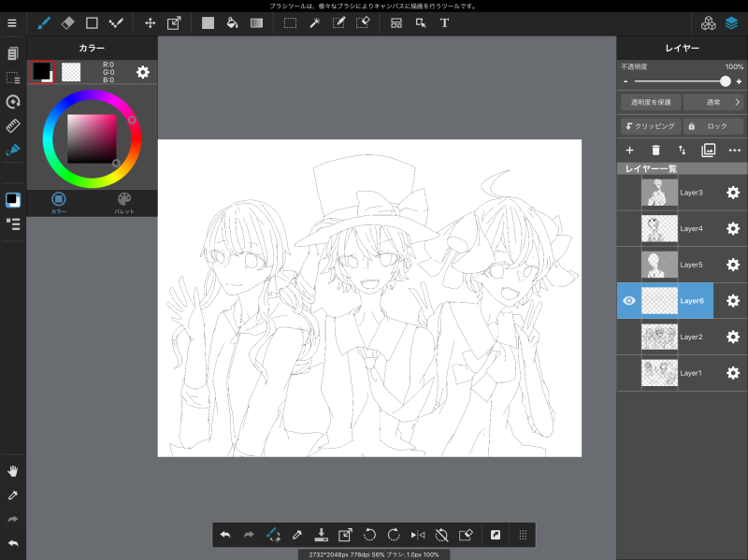
Task: Switch to the カラー tab
Action: 59,203
